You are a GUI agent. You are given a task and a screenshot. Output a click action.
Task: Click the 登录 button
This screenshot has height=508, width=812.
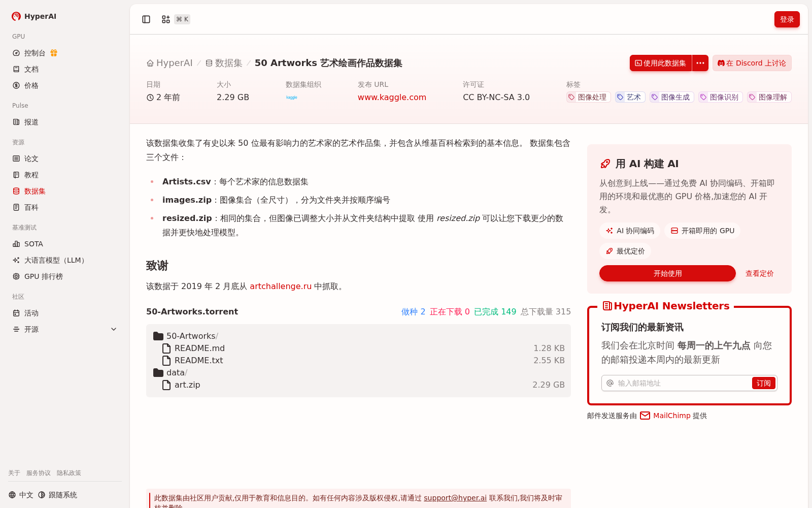[x=787, y=19]
